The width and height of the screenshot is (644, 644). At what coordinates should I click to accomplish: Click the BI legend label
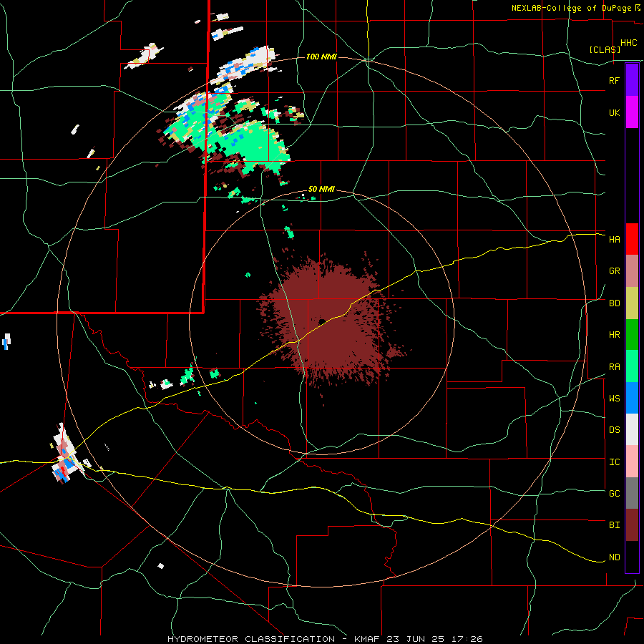pos(614,525)
